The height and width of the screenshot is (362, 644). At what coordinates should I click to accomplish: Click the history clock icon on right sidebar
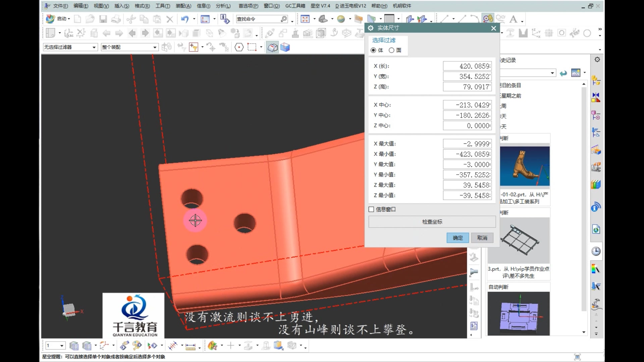tap(596, 251)
